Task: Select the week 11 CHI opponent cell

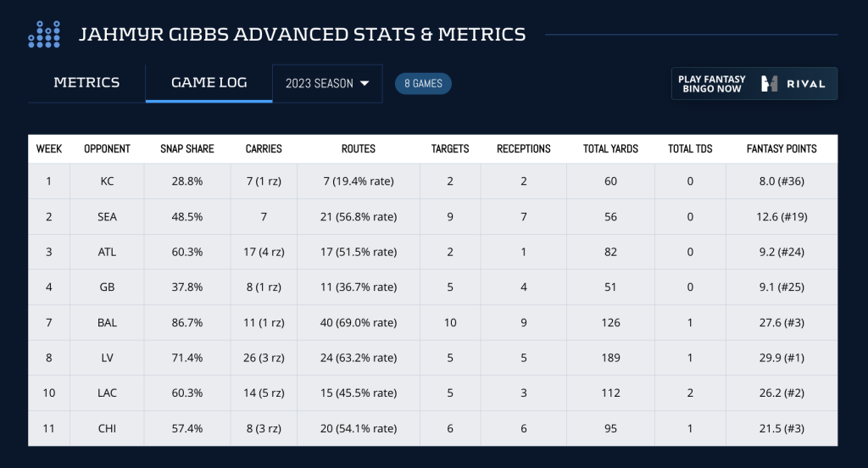Action: point(107,429)
